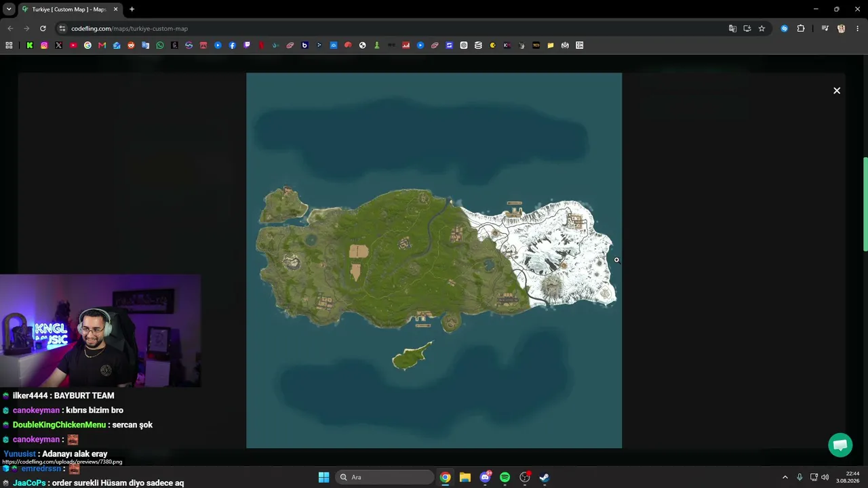Bookmark this page with the star icon
The image size is (868, 488).
click(x=762, y=28)
